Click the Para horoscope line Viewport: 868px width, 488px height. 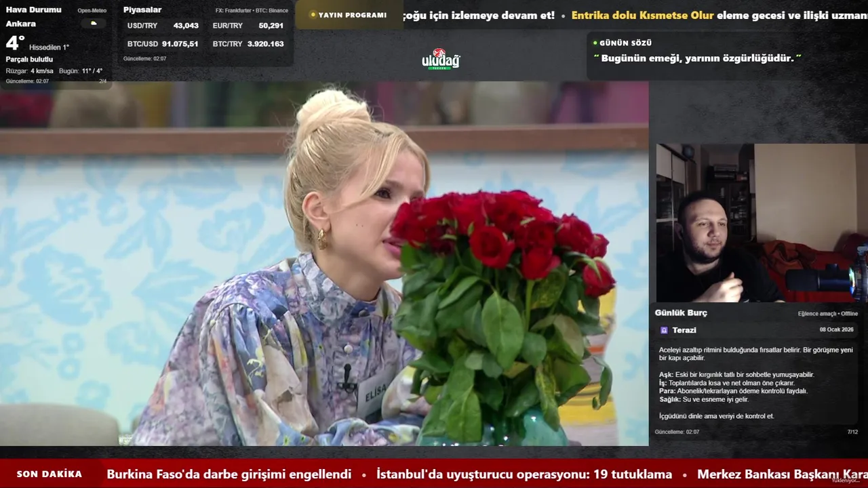coord(733,391)
